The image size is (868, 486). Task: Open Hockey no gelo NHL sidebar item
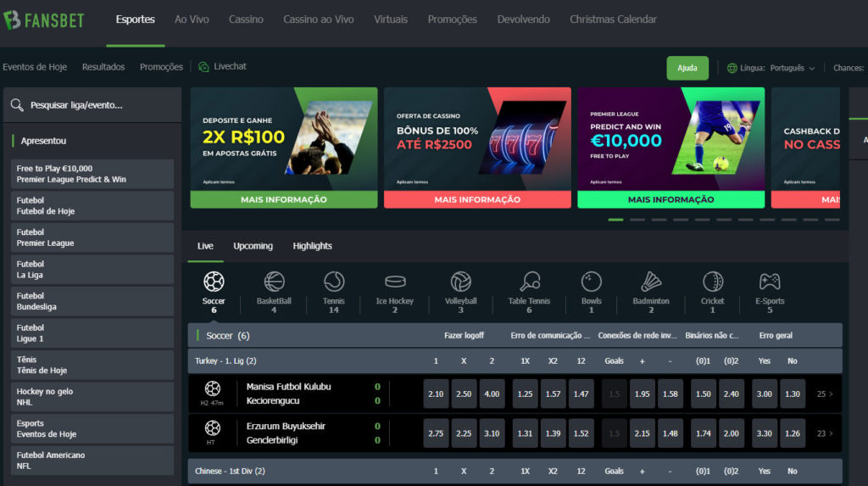(x=92, y=397)
